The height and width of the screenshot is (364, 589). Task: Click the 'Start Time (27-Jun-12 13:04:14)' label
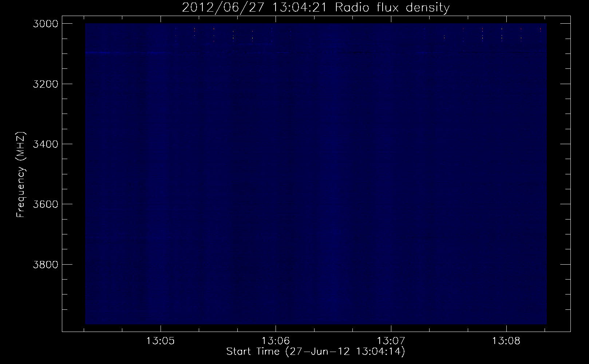click(x=316, y=352)
